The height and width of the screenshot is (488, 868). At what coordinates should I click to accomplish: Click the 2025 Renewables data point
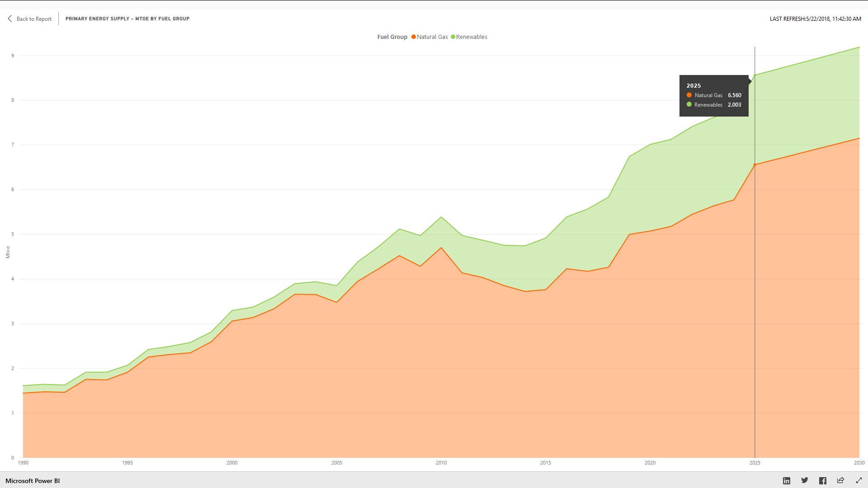pyautogui.click(x=755, y=75)
